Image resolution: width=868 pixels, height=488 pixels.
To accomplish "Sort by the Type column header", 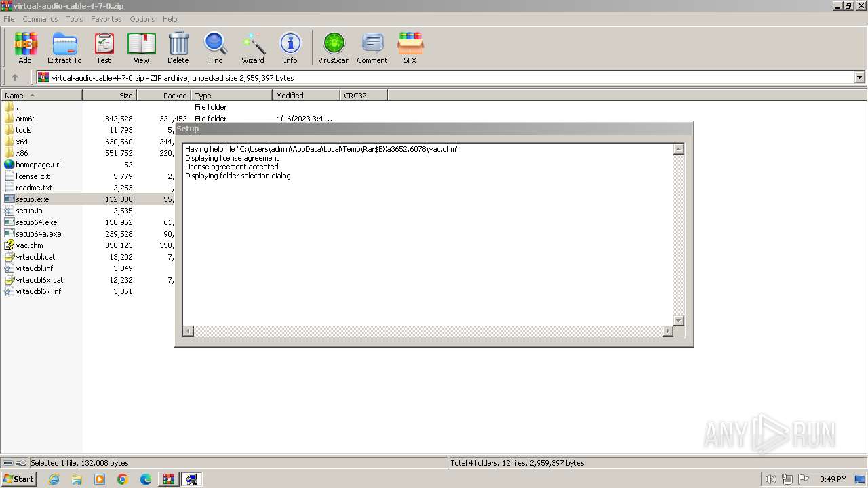I will [x=232, y=96].
